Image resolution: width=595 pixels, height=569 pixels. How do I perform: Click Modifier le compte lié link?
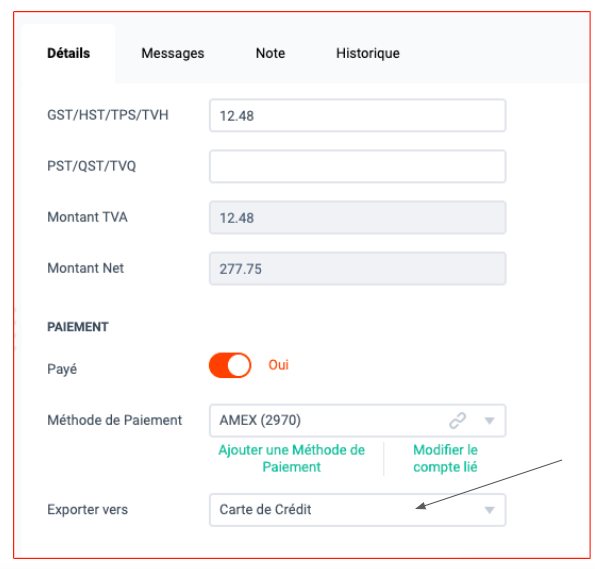445,458
